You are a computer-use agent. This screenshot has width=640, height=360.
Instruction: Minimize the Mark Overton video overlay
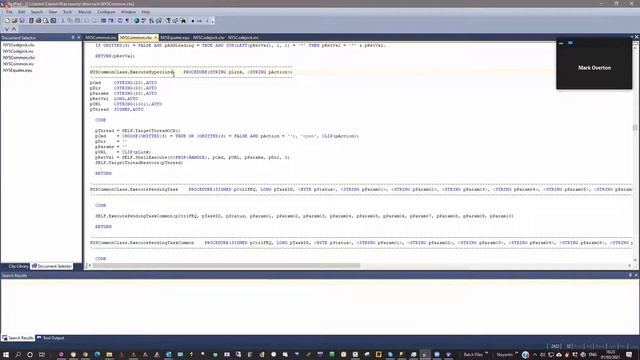click(561, 42)
